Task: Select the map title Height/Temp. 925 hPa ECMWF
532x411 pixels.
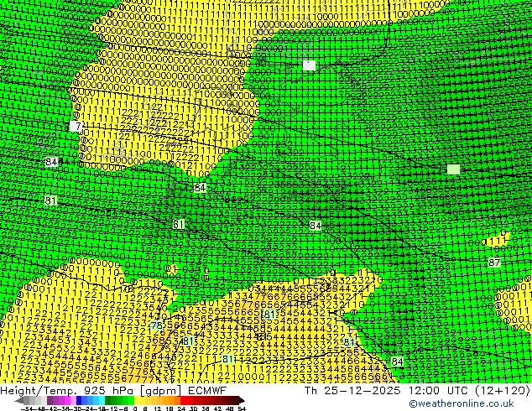Action: 113,390
